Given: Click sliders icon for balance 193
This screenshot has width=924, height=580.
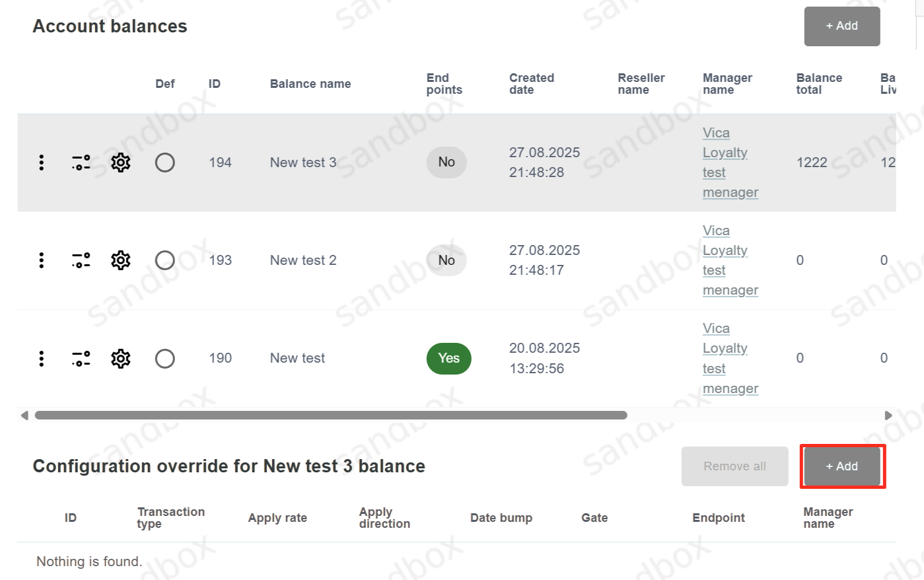Looking at the screenshot, I should tap(81, 260).
